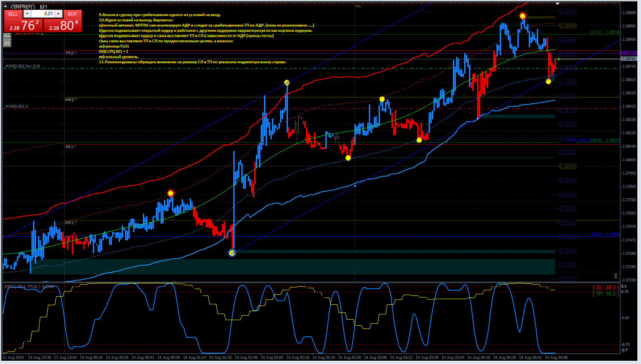Select the blue-ringed star marker at 01:30 low
The width and height of the screenshot is (641, 364).
point(232,253)
